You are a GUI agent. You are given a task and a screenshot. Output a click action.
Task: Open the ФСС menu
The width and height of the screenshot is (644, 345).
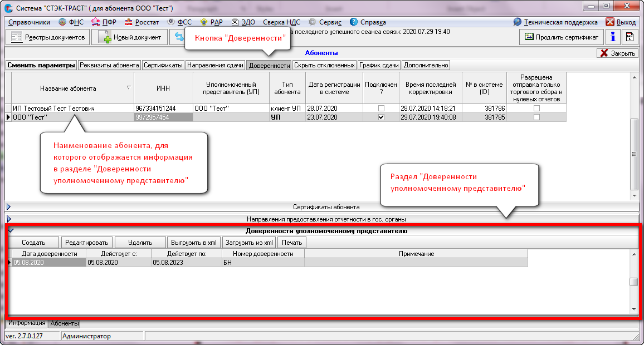179,22
